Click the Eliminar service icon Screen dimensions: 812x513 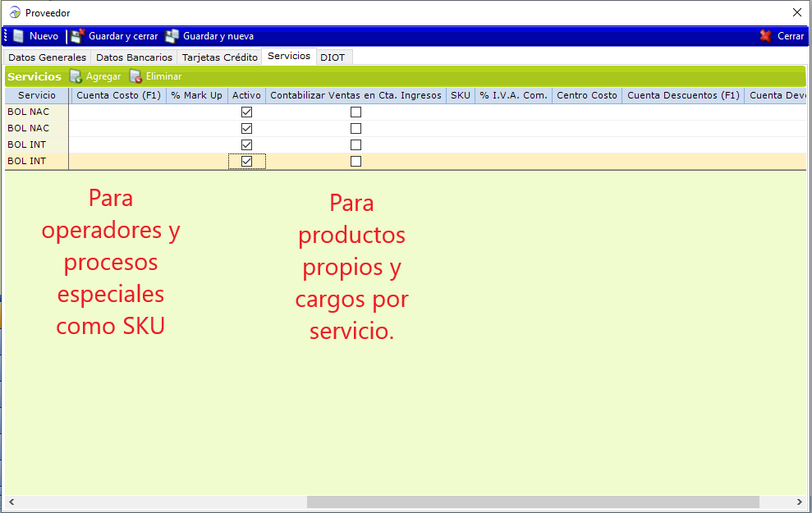coord(135,76)
